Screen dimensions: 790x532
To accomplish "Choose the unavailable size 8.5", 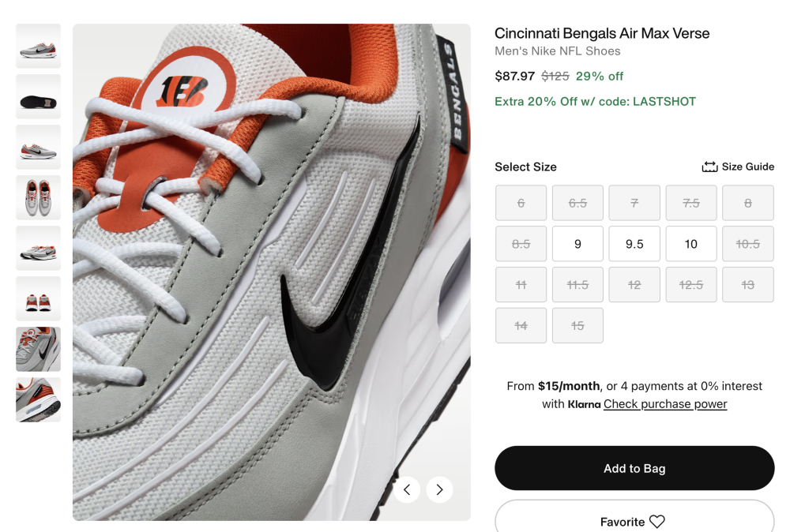I will [521, 244].
